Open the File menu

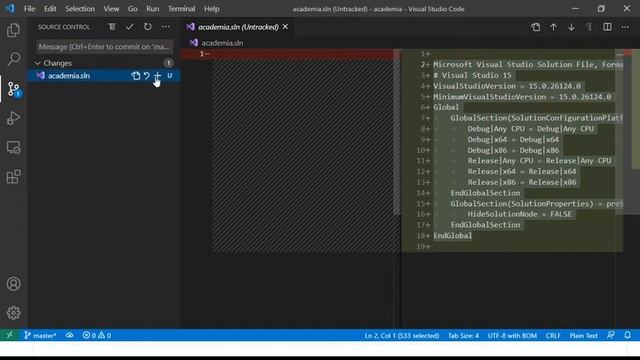(29, 9)
